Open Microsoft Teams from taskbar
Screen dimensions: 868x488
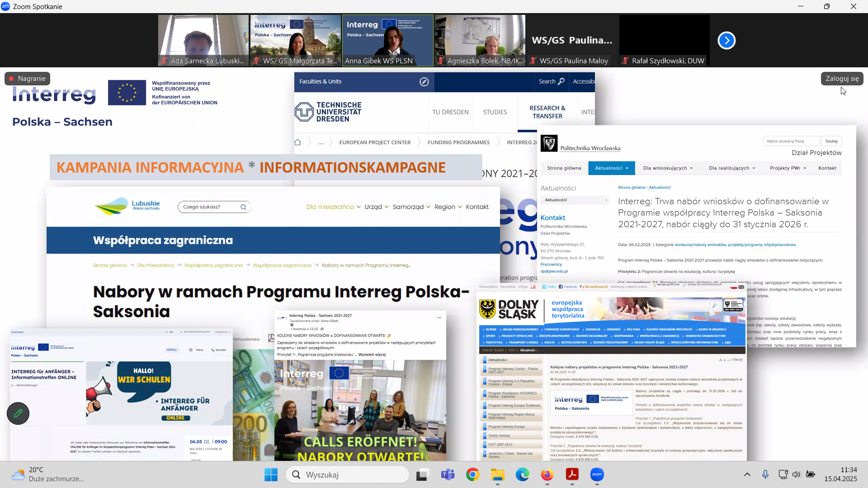pos(448,474)
